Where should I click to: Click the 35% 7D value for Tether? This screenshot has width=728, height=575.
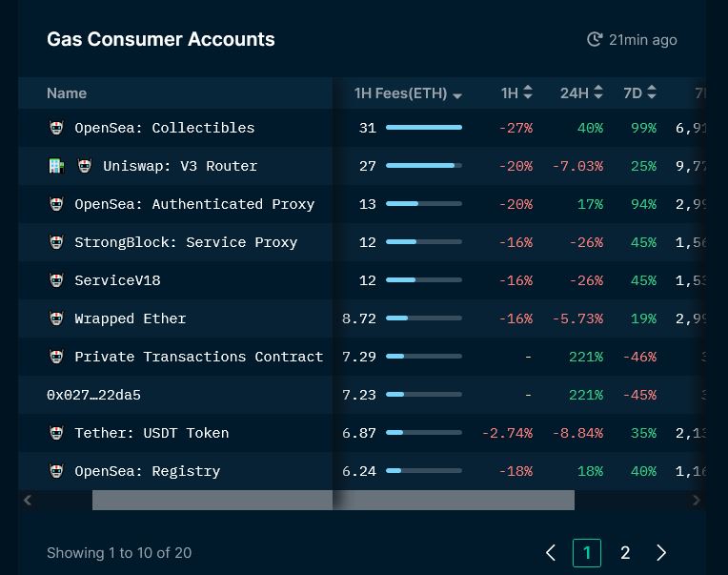tap(643, 433)
